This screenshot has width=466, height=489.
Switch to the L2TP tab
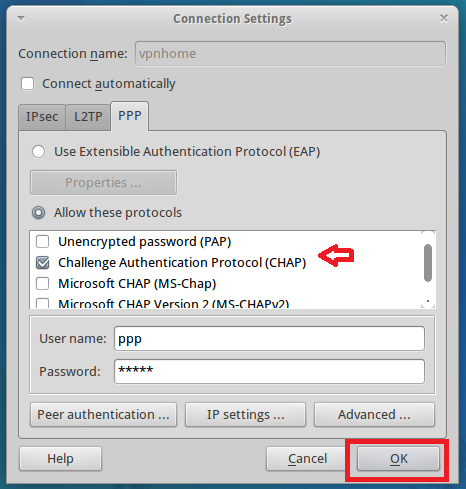coord(88,117)
